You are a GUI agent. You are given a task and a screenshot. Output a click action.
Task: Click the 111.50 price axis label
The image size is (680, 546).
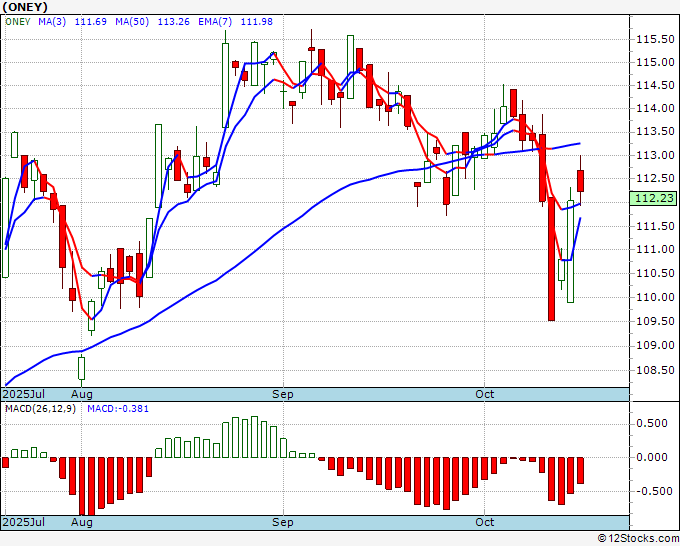pos(655,226)
